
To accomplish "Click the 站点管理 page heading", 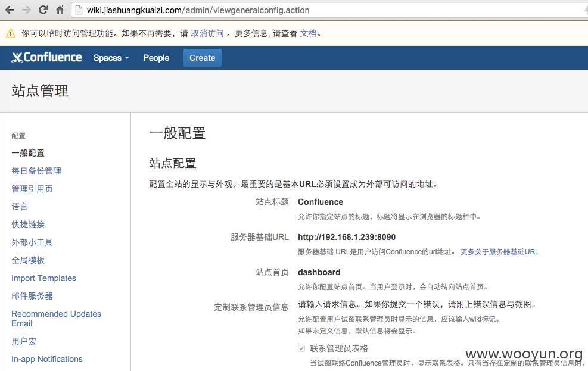I will click(x=40, y=91).
